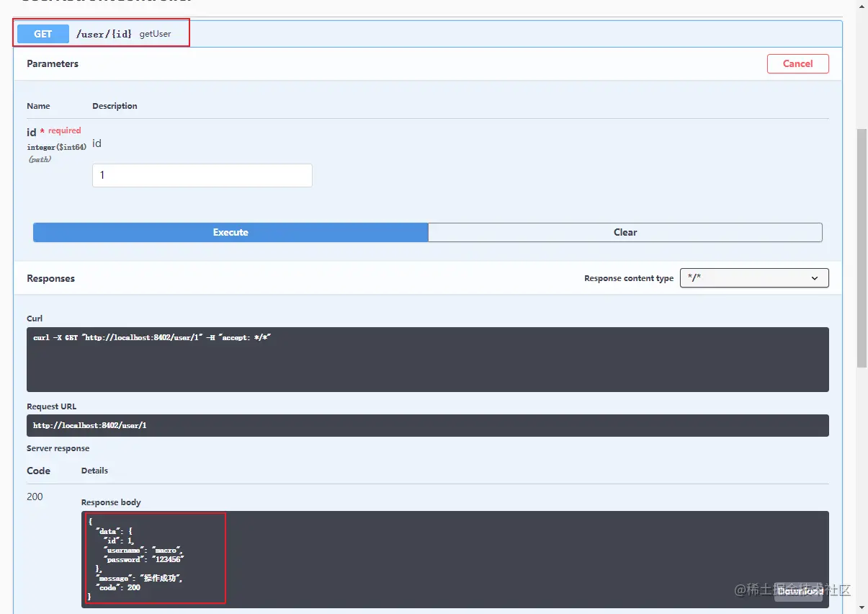Click the getUser operation summary
The width and height of the screenshot is (868, 614).
pos(156,34)
